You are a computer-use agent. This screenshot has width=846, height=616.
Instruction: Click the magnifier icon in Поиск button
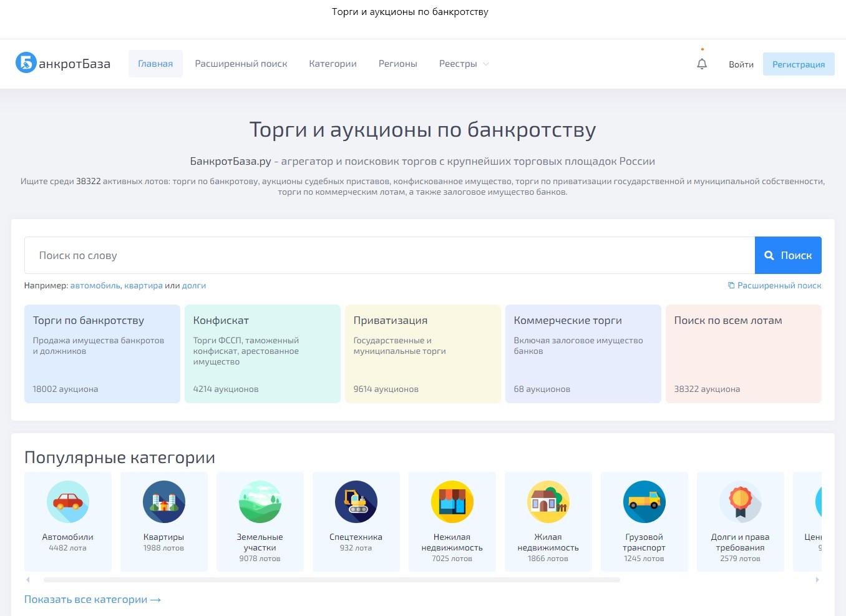point(769,255)
